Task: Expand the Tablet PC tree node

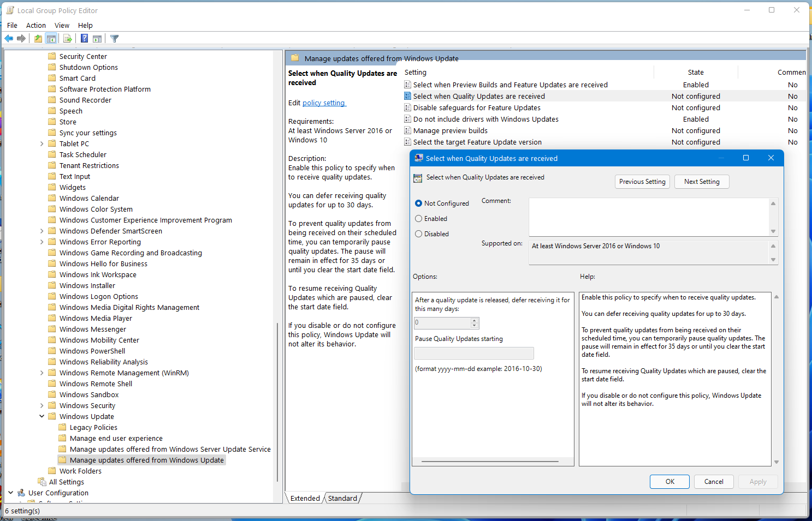Action: click(x=42, y=144)
